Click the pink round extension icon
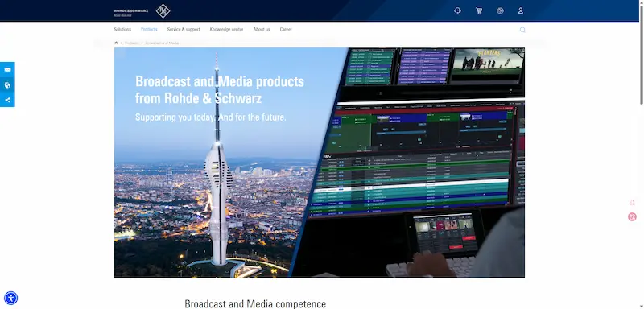644x309 pixels. pos(632,216)
